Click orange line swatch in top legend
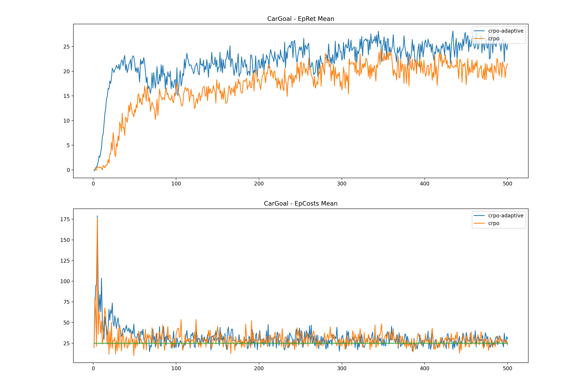Viewport: 587px width, 392px height. [479, 39]
